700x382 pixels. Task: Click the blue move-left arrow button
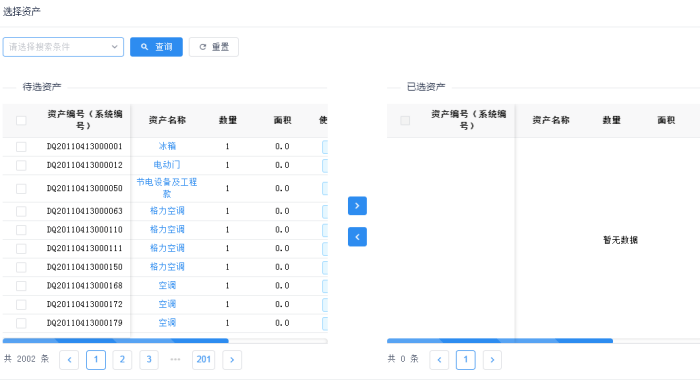(x=357, y=237)
